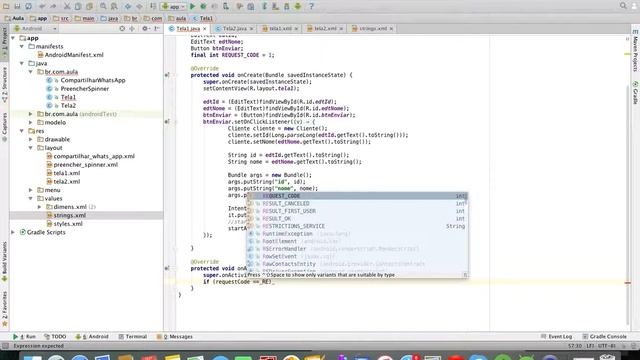Collapse the app module node
This screenshot has height=360, width=640.
(x=13, y=38)
